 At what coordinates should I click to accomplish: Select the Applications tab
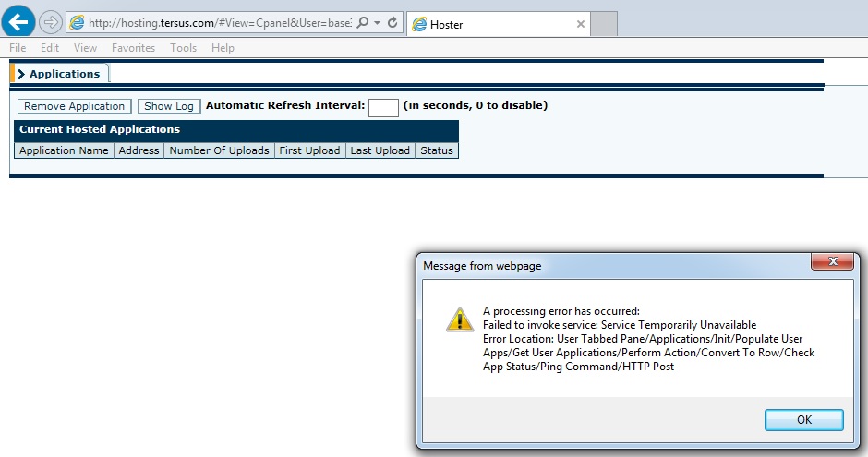click(61, 74)
